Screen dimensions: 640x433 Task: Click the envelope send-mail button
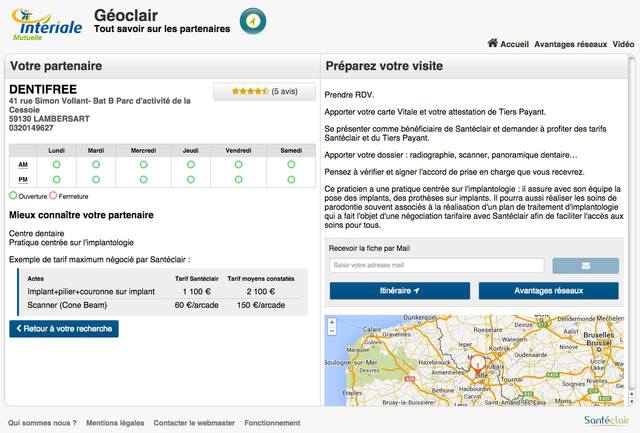[585, 266]
